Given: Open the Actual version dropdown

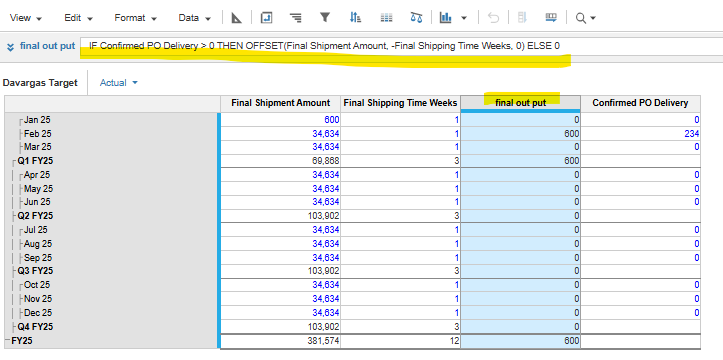Looking at the screenshot, I should click(x=119, y=83).
